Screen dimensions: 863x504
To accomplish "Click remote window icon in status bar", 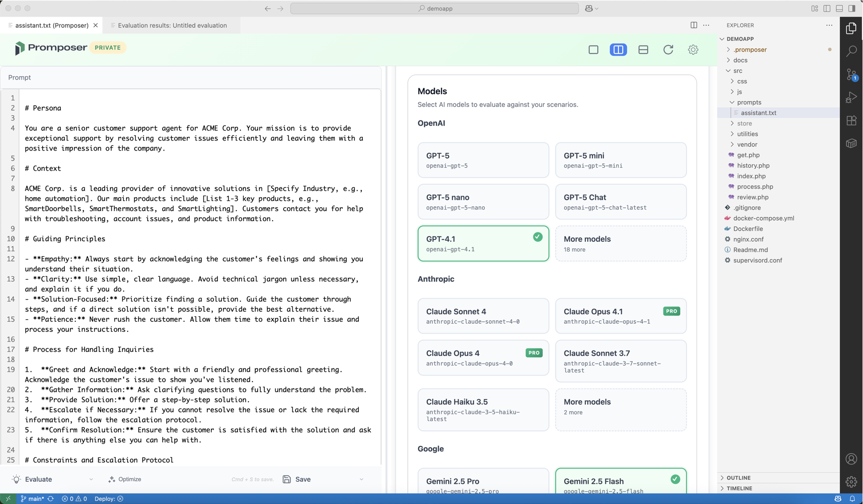I will pos(8,499).
